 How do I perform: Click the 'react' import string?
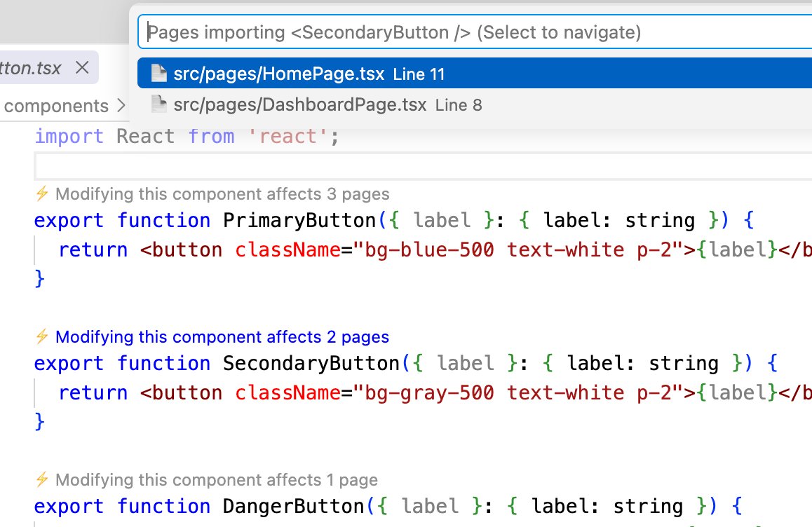[287, 137]
